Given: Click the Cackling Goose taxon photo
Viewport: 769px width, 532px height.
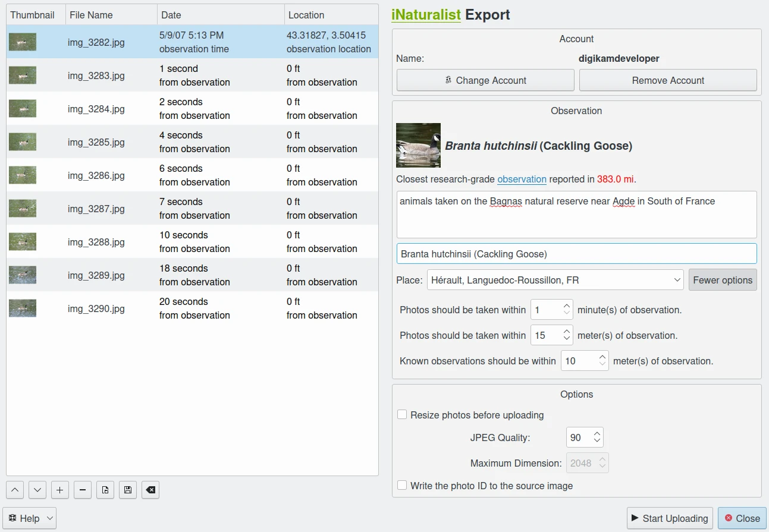Looking at the screenshot, I should [418, 146].
